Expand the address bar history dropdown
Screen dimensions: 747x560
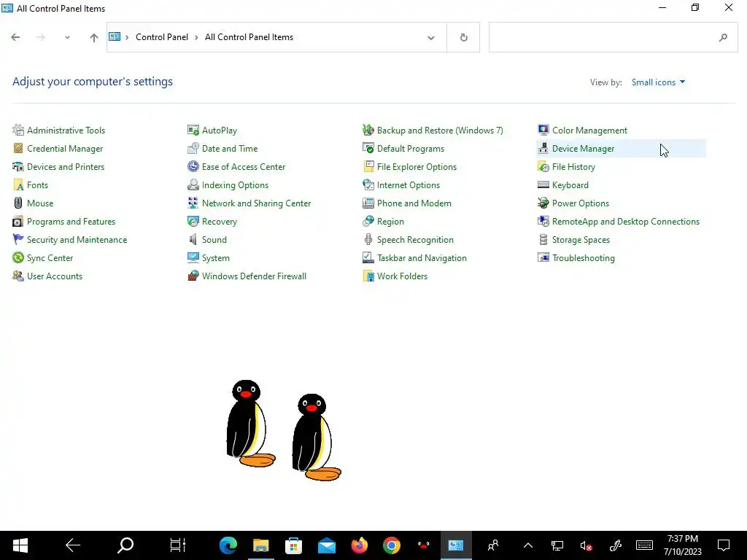coord(430,38)
